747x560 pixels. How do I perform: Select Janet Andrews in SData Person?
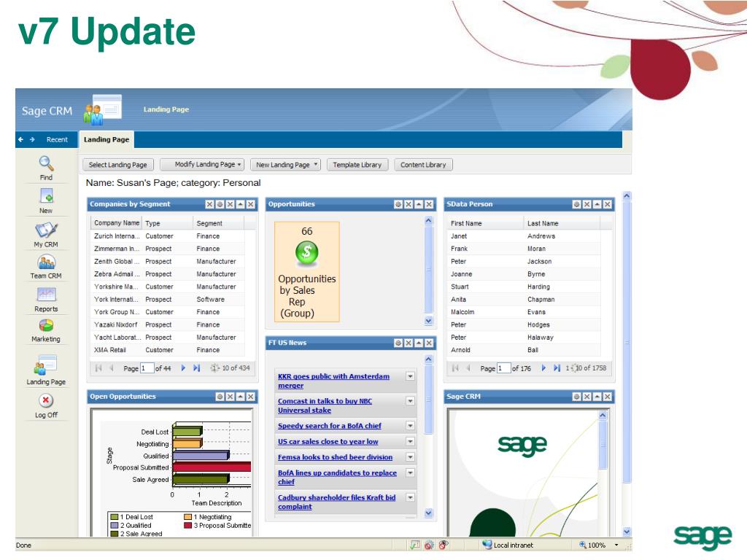pyautogui.click(x=524, y=236)
